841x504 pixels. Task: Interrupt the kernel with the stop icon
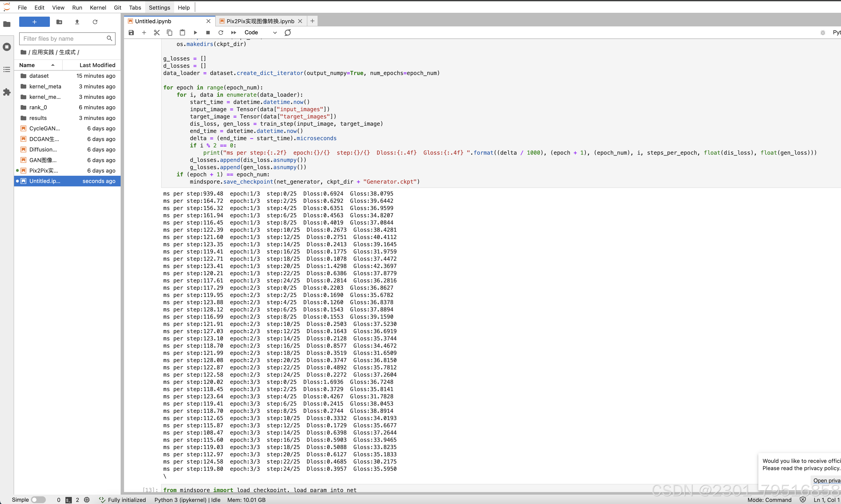pos(208,33)
